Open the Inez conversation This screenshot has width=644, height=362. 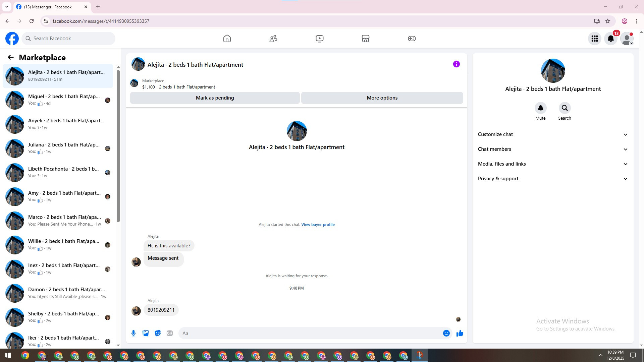pos(58,269)
